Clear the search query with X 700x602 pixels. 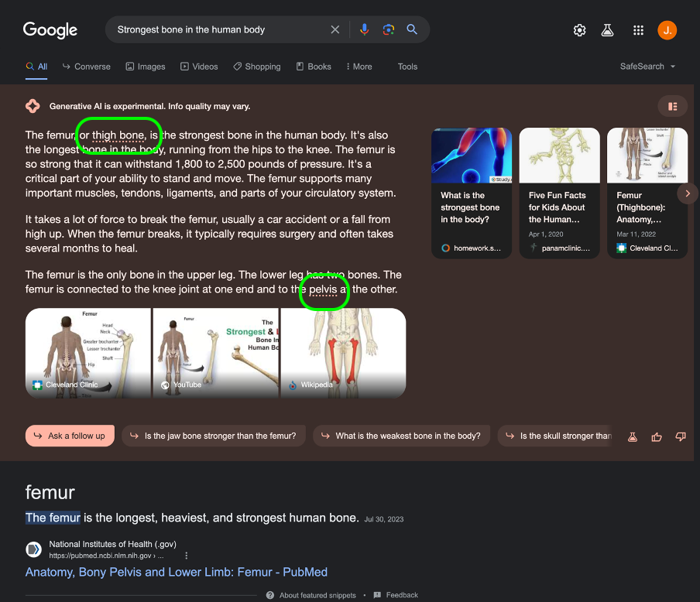click(x=335, y=29)
